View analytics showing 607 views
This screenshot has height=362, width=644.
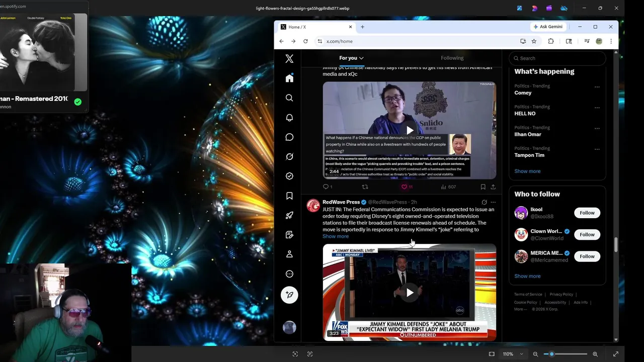448,187
